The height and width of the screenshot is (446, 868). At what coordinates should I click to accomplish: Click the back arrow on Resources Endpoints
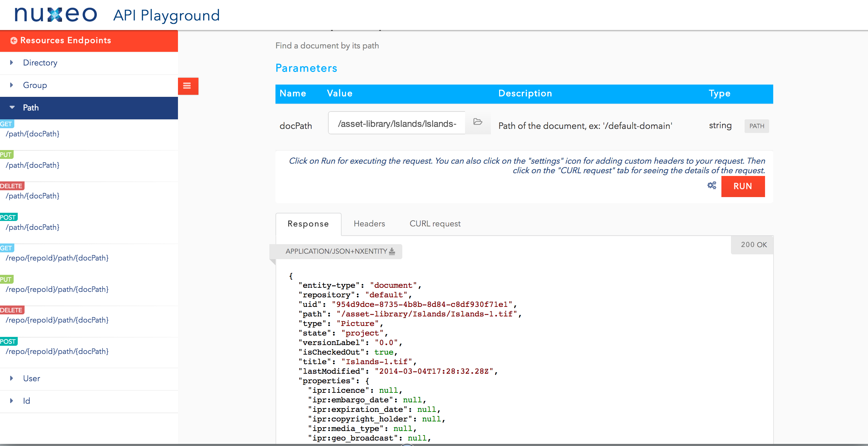coord(14,40)
